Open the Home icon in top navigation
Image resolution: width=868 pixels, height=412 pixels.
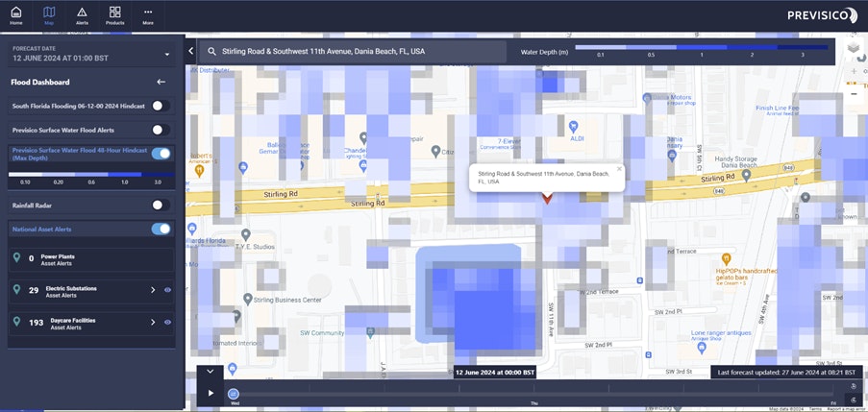(x=16, y=12)
